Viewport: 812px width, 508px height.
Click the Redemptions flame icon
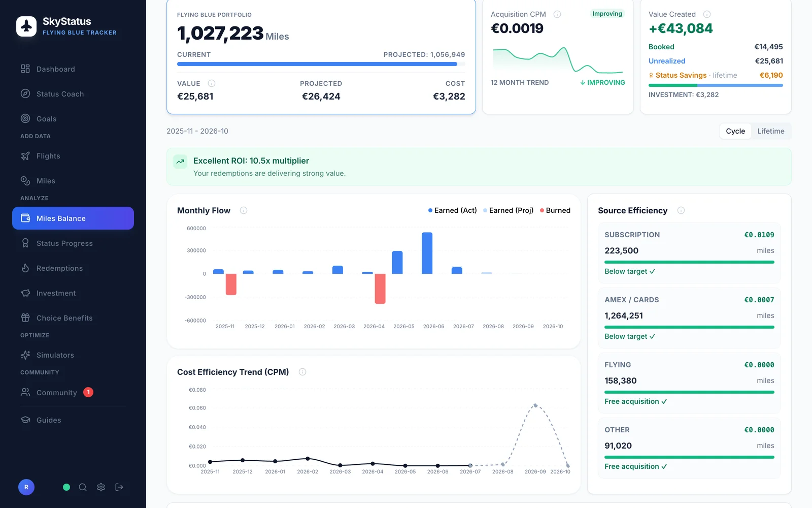tap(25, 268)
